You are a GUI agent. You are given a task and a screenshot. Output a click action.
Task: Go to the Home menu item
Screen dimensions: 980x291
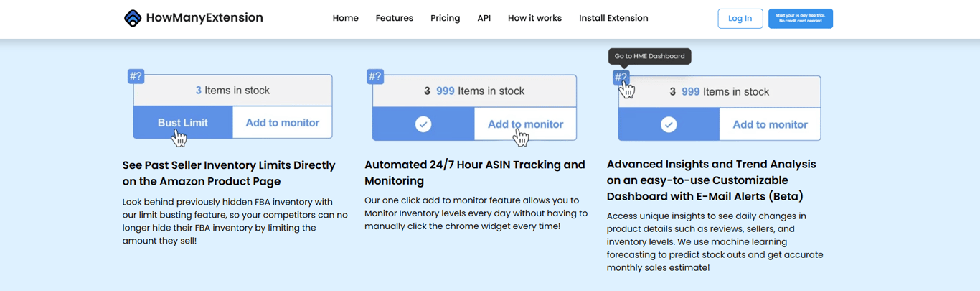(345, 18)
